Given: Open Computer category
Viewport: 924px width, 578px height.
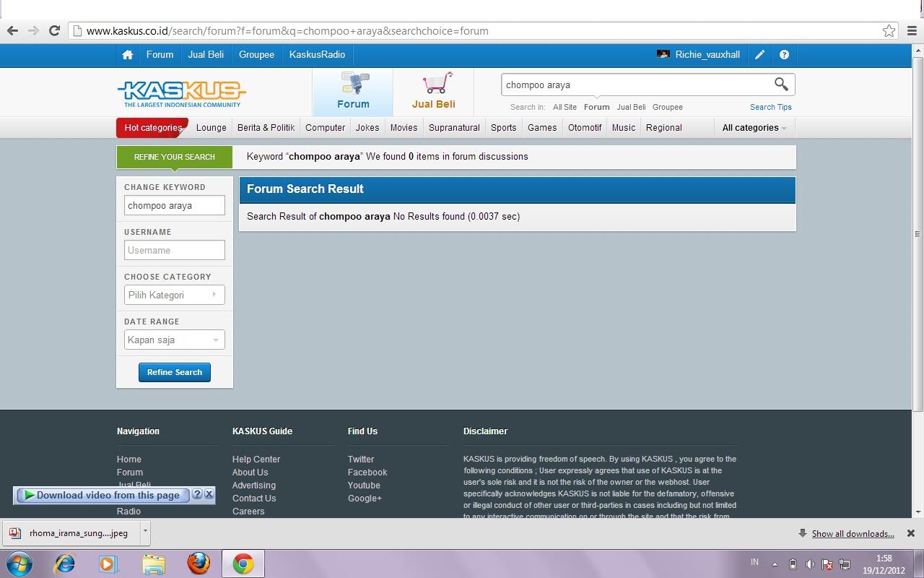Looking at the screenshot, I should (325, 128).
